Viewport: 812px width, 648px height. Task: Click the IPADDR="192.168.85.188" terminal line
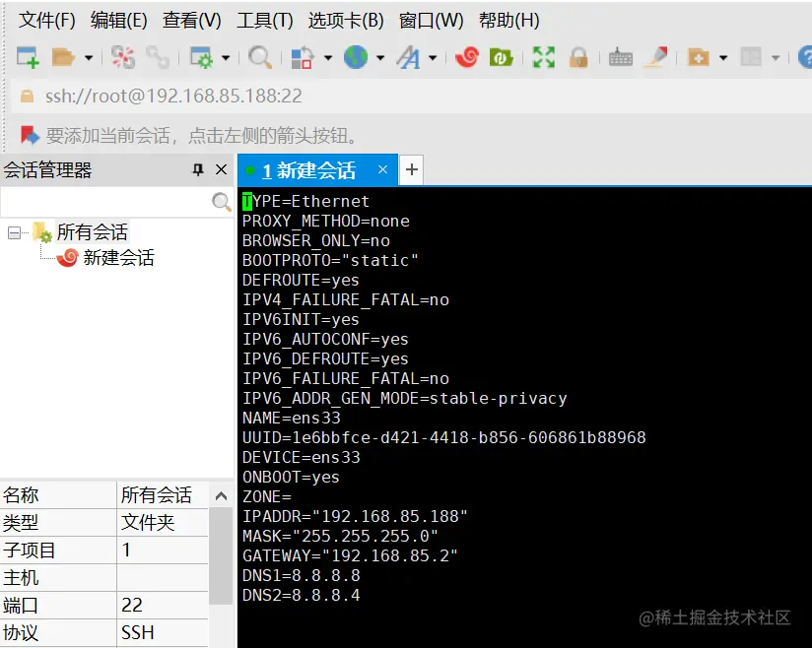tap(355, 516)
